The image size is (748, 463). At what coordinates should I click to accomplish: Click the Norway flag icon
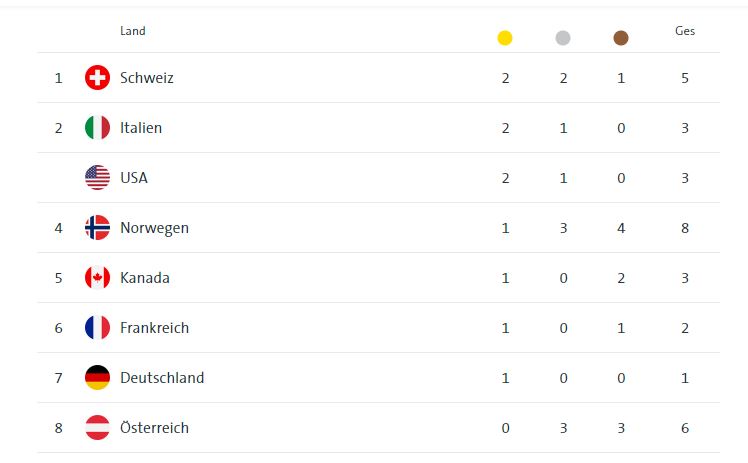point(97,228)
